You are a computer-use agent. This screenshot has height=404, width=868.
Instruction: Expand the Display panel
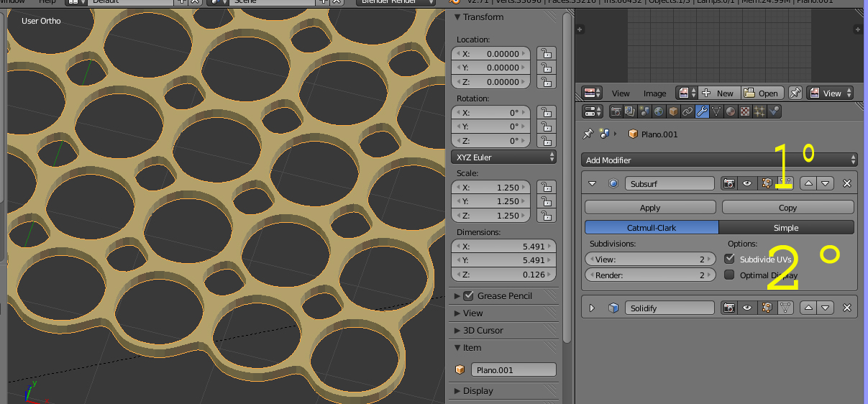pos(457,390)
